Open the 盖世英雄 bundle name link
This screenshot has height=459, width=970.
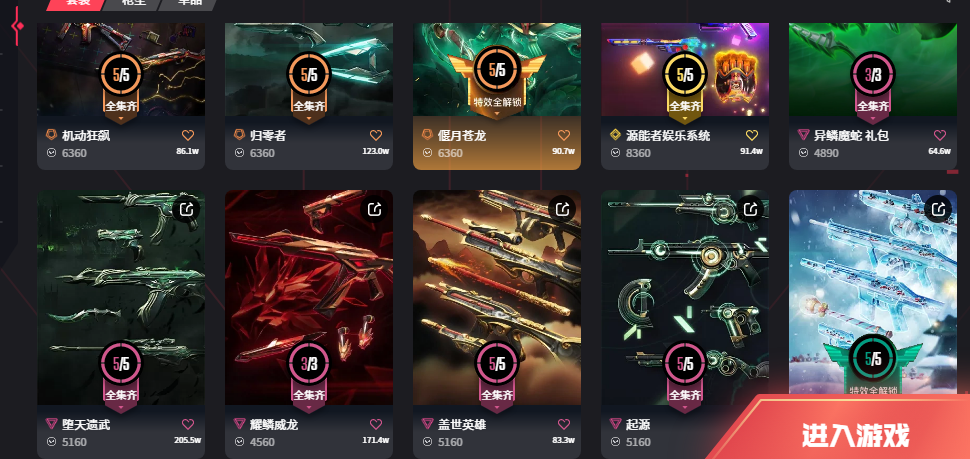tap(453, 424)
